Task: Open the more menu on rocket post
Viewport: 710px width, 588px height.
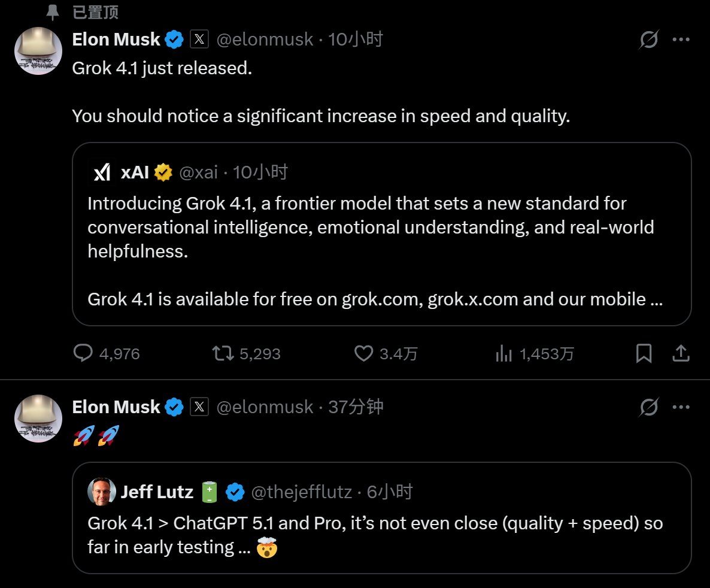Action: (x=681, y=408)
